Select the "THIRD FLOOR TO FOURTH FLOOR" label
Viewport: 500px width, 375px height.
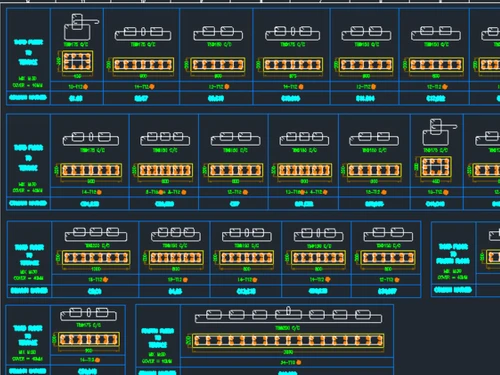coord(453,254)
